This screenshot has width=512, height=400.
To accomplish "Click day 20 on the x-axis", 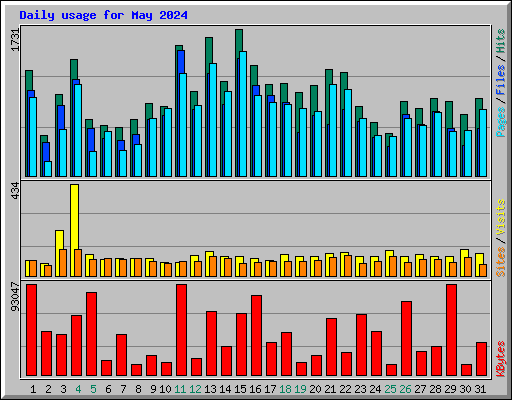I will 315,389.
